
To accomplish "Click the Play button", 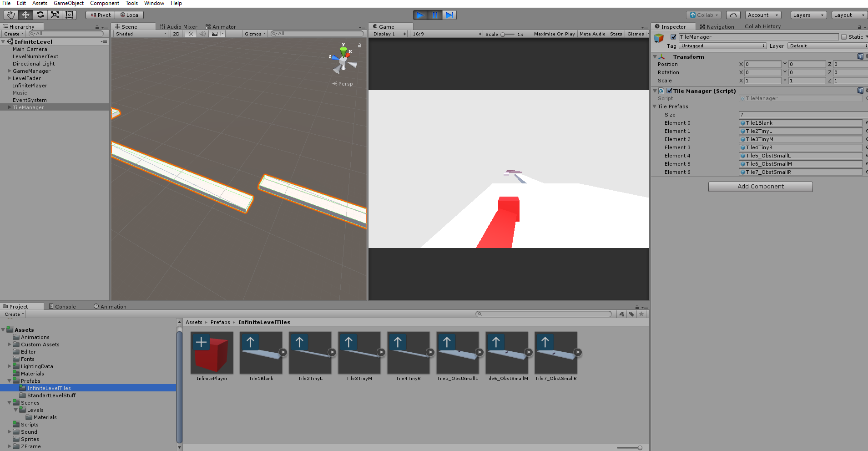I will [x=420, y=15].
